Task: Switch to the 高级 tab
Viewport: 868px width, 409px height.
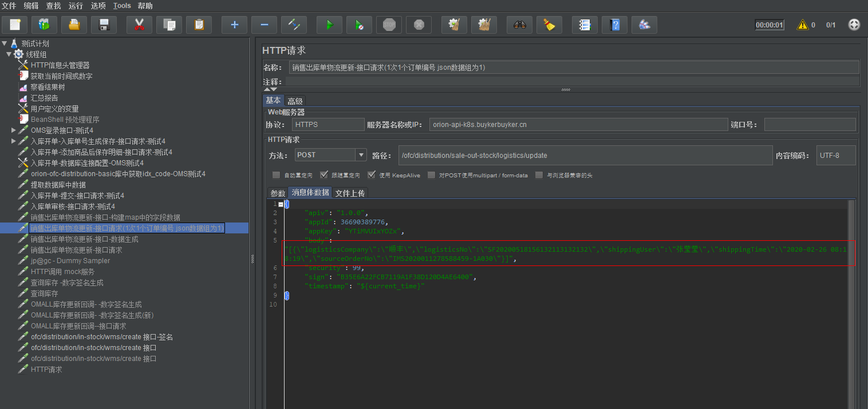Action: pos(295,101)
